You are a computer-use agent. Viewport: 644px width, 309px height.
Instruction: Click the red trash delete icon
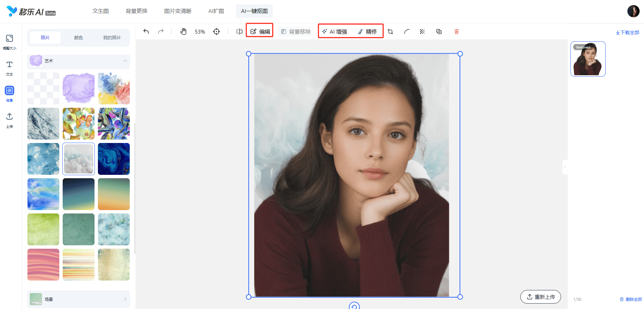[x=457, y=32]
